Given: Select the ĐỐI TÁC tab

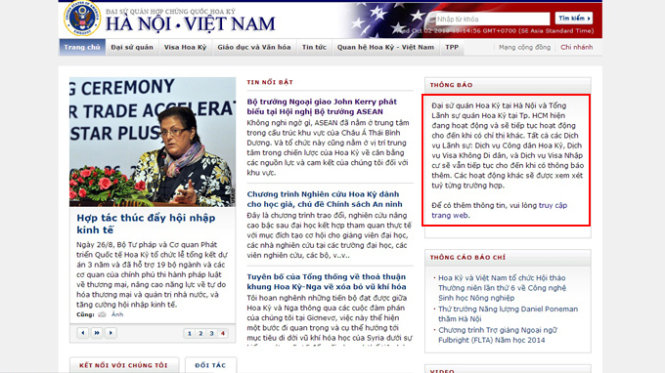Looking at the screenshot, I should (x=210, y=365).
